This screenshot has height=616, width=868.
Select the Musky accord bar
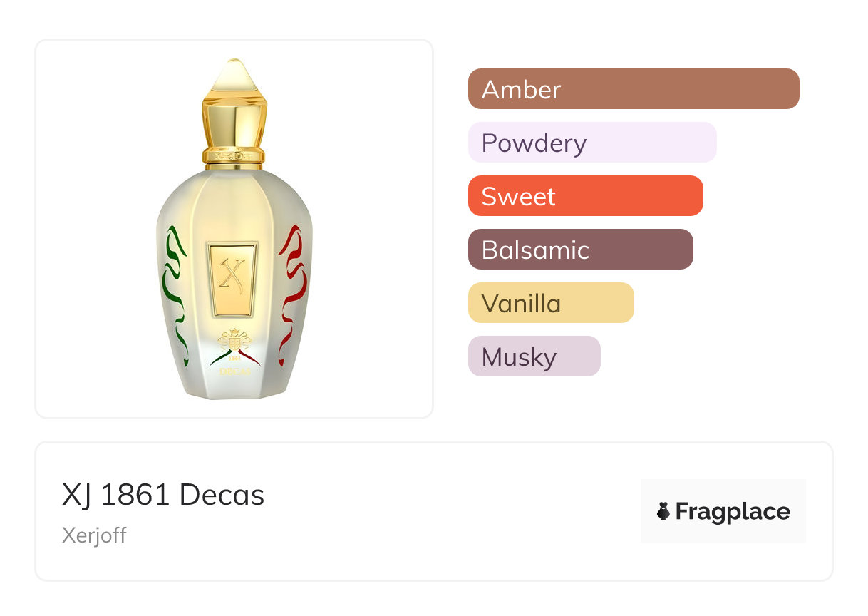534,356
